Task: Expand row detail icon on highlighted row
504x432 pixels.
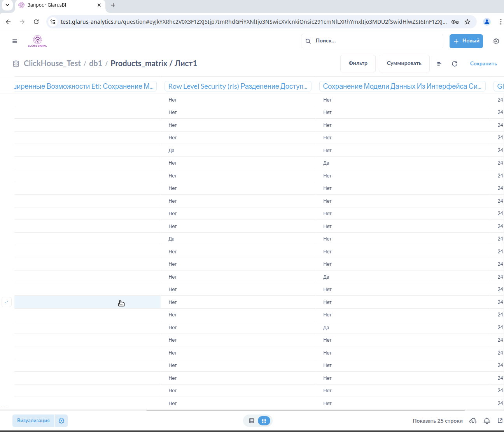Action: click(7, 302)
